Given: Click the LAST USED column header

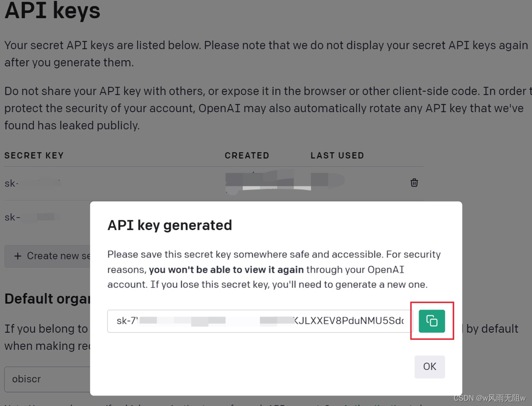Looking at the screenshot, I should click(337, 155).
